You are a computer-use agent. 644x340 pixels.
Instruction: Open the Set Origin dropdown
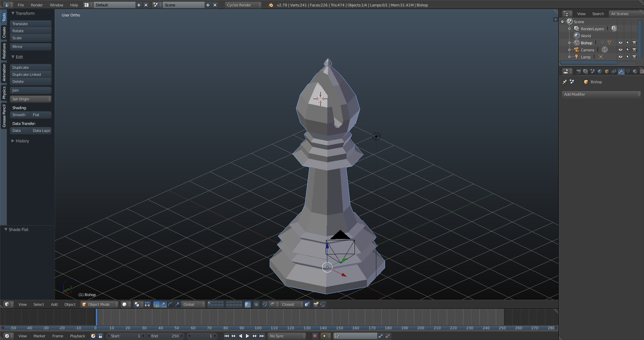31,99
